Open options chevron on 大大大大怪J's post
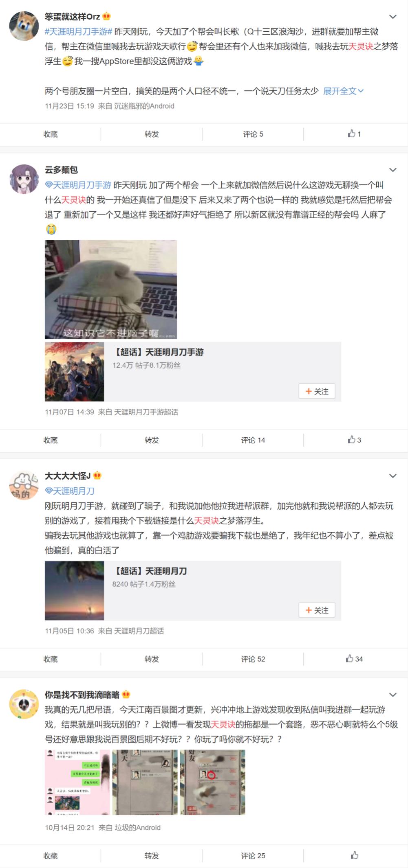The width and height of the screenshot is (408, 868). pos(393,476)
